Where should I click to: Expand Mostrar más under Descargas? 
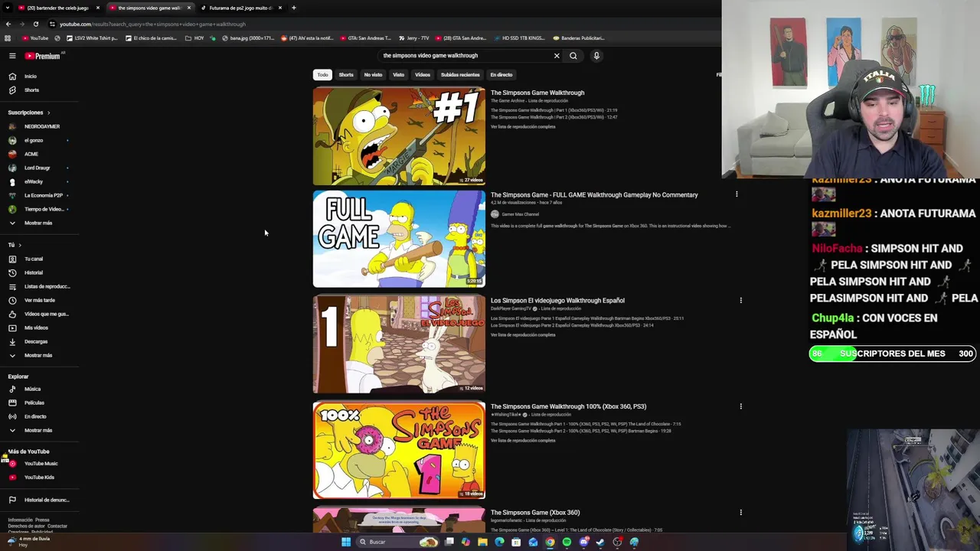pyautogui.click(x=31, y=356)
